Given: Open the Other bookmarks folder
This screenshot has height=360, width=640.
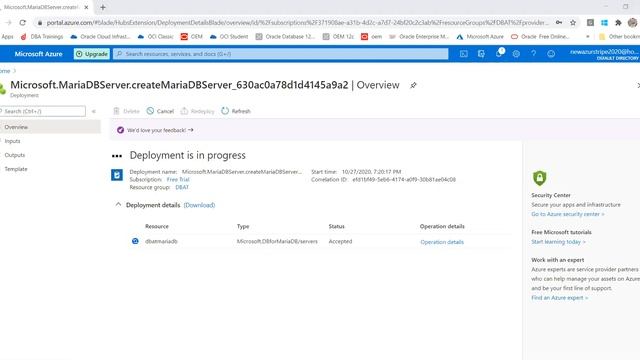Looking at the screenshot, I should (619, 37).
